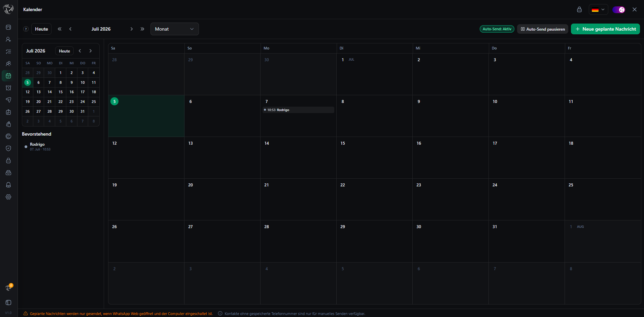
Task: Open the alarm clock reminders icon
Action: (x=8, y=88)
